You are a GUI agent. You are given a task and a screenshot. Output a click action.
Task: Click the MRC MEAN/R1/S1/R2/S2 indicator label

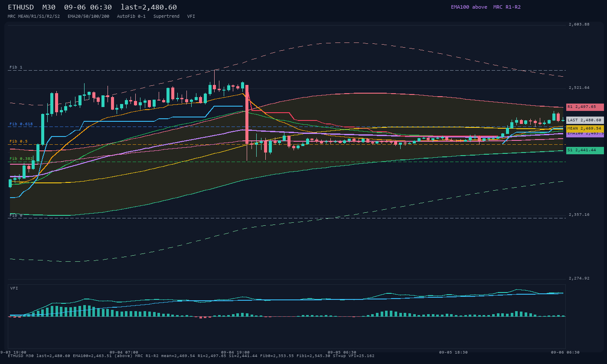pyautogui.click(x=34, y=16)
